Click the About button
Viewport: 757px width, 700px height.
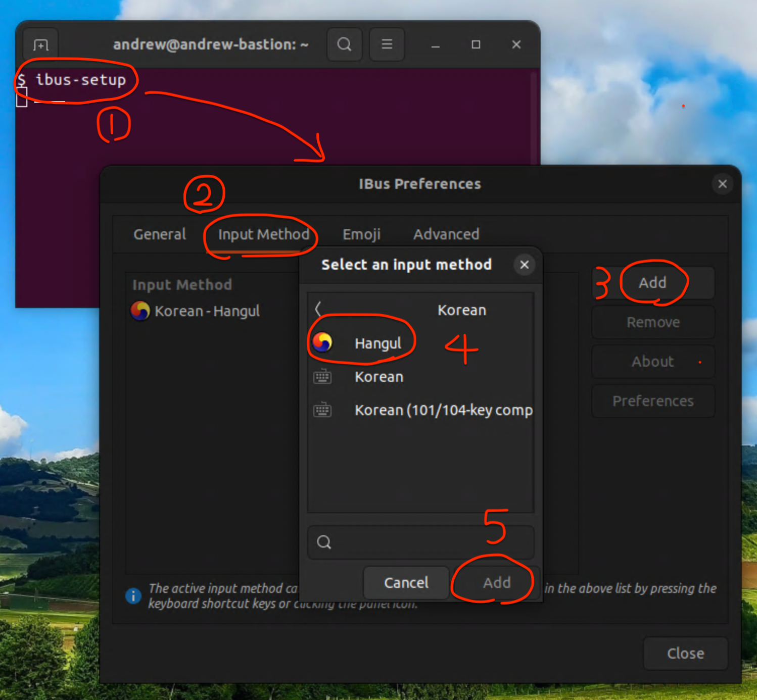pos(653,362)
